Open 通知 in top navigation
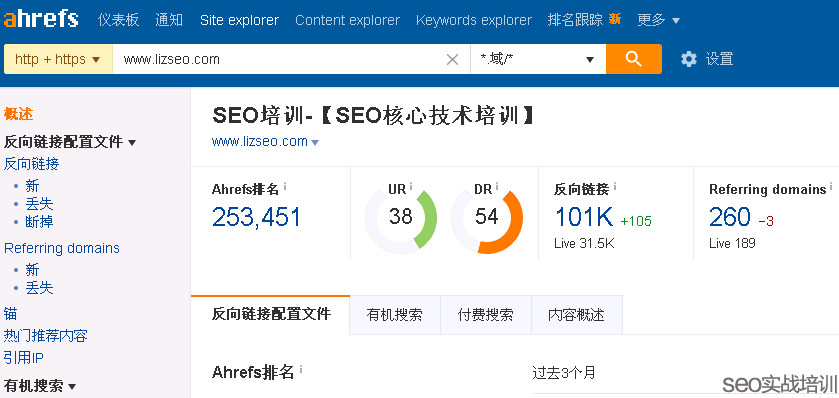839x398 pixels. click(x=169, y=20)
